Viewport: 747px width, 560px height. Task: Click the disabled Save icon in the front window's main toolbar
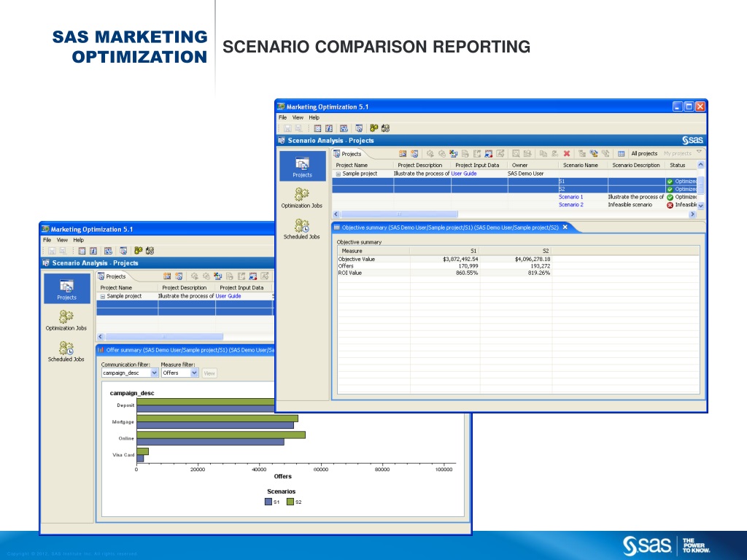pyautogui.click(x=287, y=128)
